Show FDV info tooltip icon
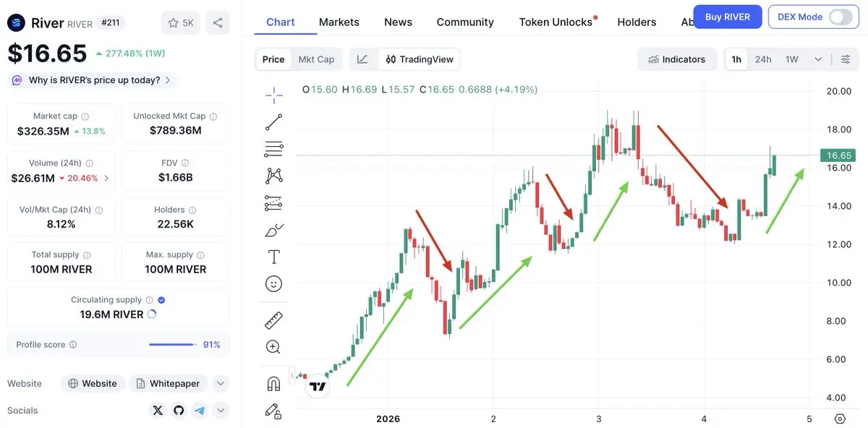The image size is (868, 428). pos(185,163)
